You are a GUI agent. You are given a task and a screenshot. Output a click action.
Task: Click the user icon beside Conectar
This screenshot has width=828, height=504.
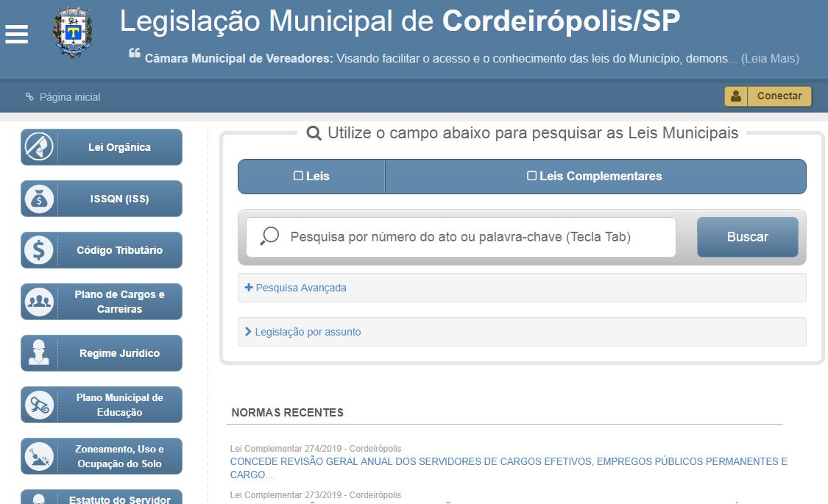pyautogui.click(x=736, y=96)
